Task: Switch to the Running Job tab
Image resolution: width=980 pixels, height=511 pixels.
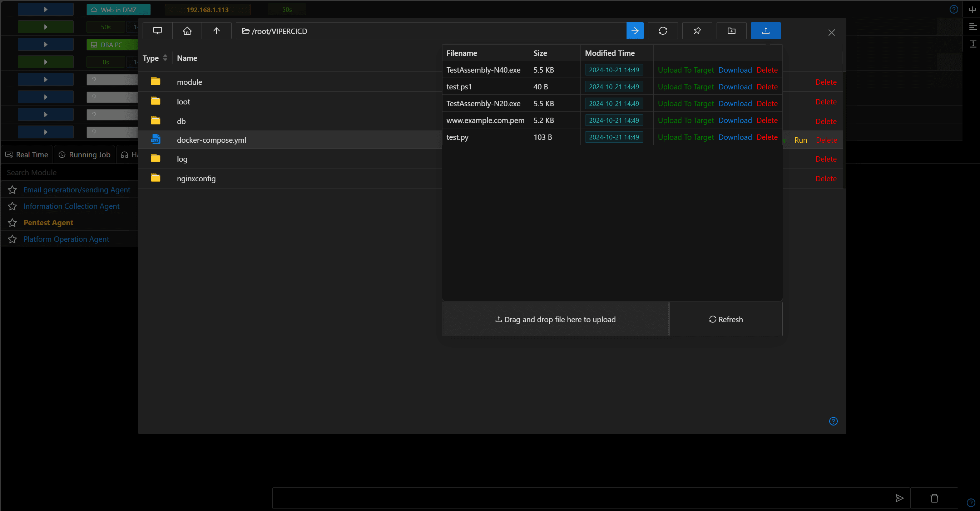Action: (84, 154)
